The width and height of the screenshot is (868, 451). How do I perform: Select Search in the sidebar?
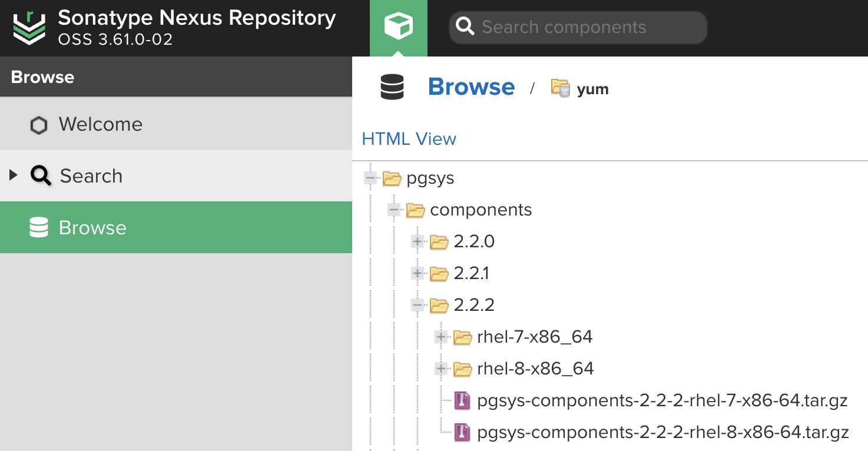coord(176,175)
